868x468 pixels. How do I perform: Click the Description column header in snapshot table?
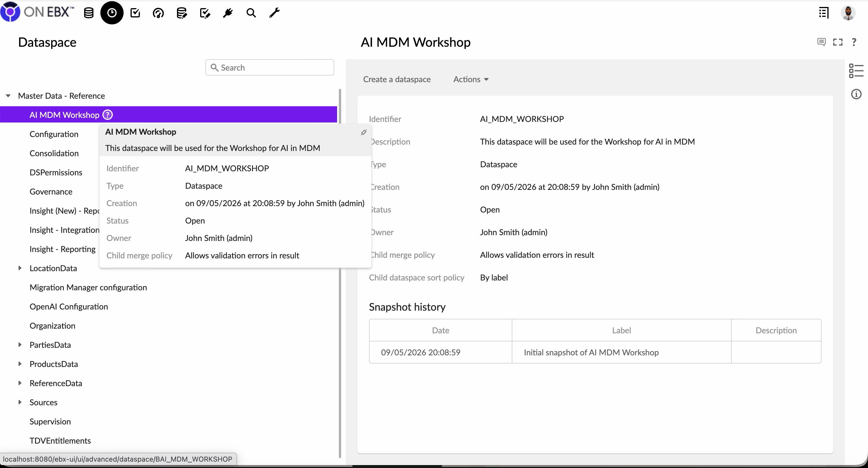tap(776, 330)
